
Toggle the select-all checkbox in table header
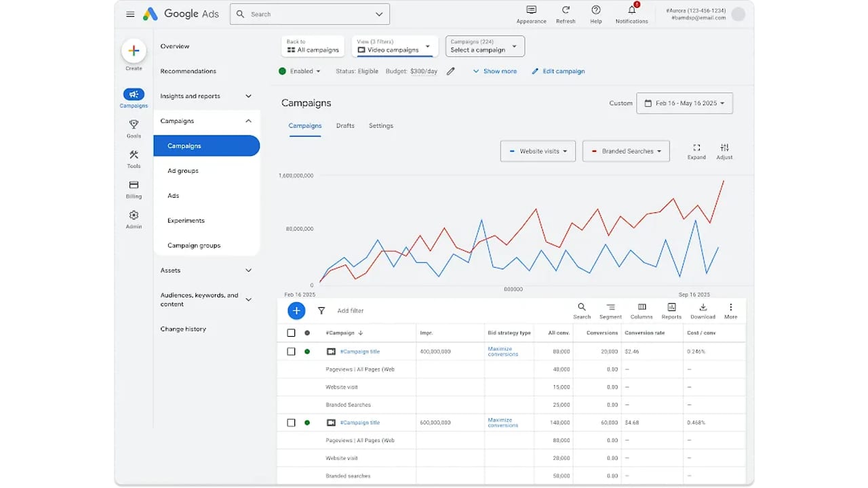click(x=291, y=333)
